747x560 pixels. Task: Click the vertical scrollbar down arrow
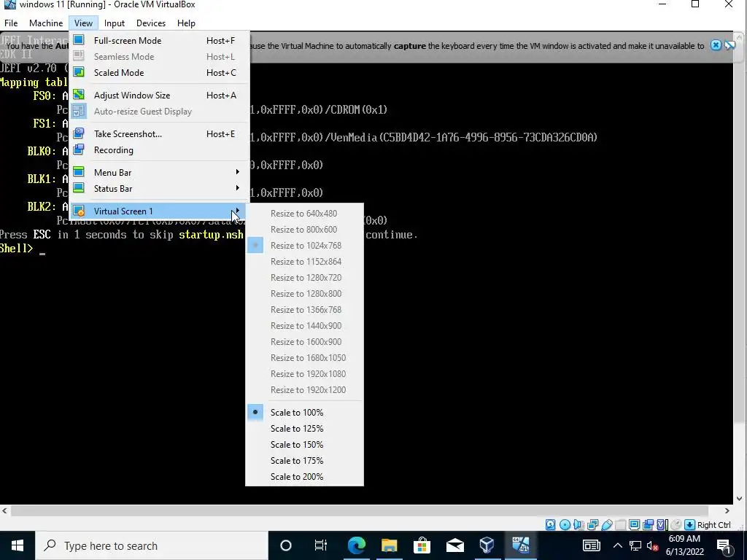tap(740, 499)
